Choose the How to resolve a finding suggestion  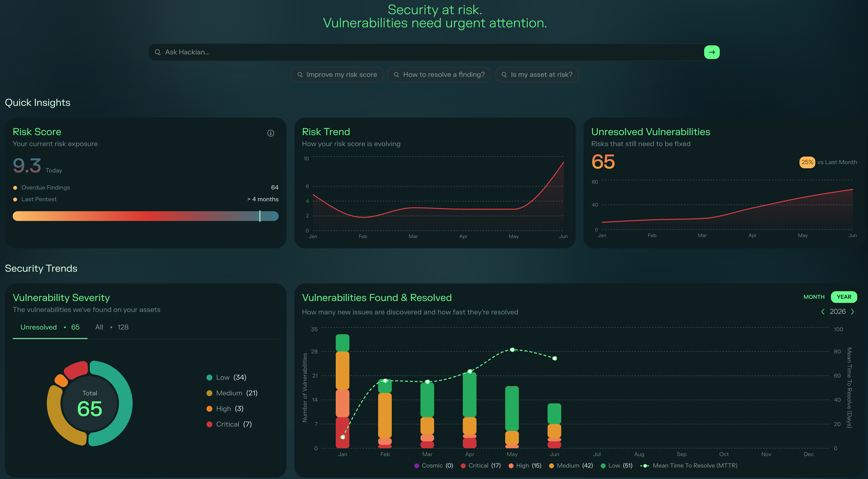pos(439,74)
